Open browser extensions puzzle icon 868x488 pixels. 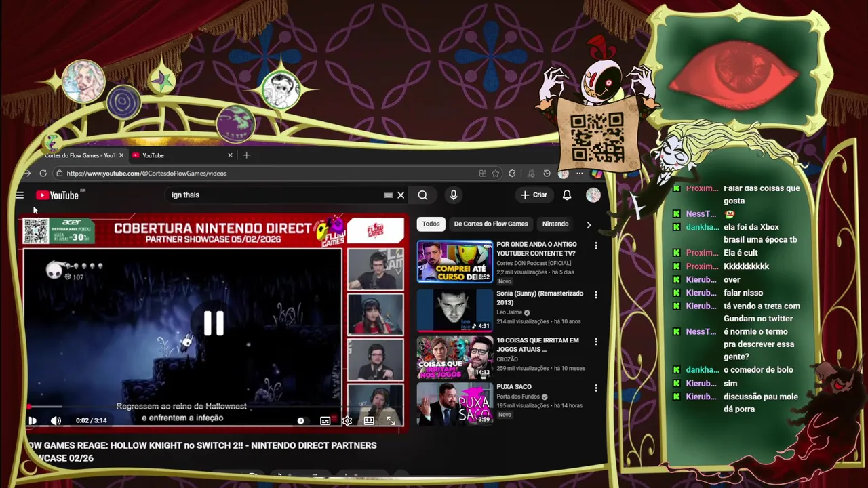click(512, 174)
